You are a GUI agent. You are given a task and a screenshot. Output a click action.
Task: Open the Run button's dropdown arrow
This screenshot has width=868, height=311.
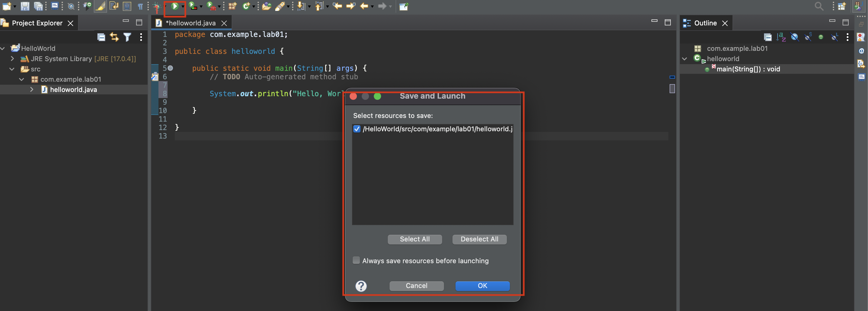[x=183, y=6]
